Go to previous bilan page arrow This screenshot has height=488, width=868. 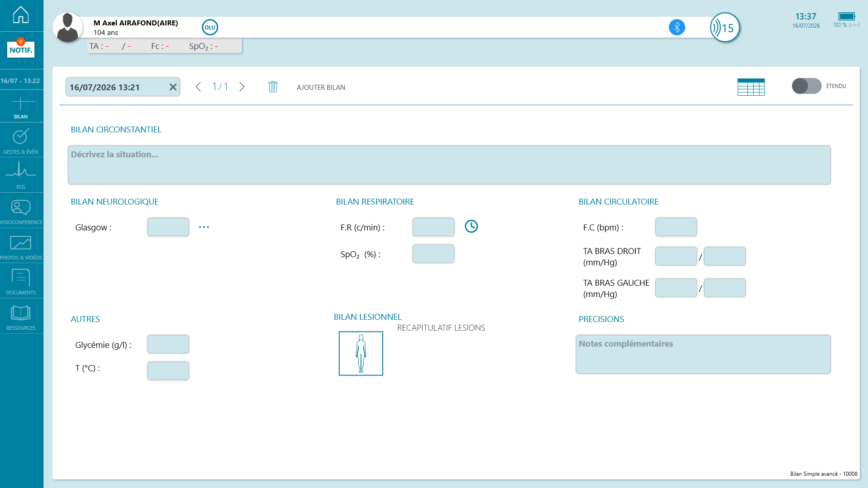click(x=198, y=87)
